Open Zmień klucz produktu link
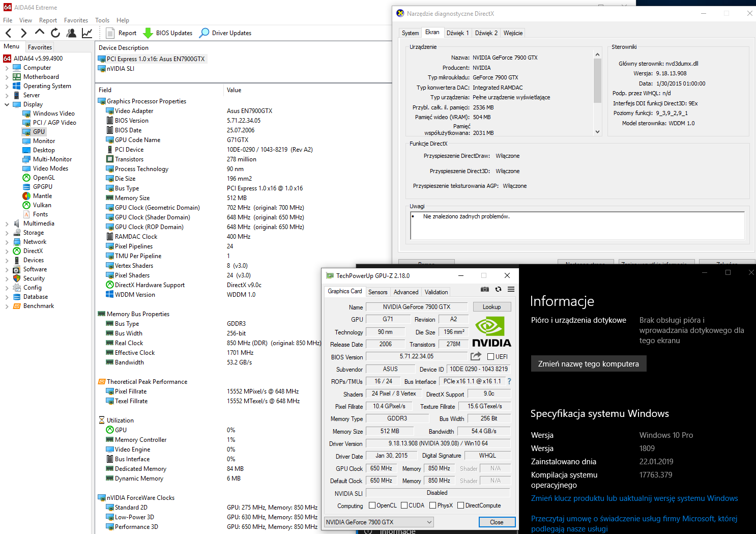Screen dimensions: 756x534 pyautogui.click(x=634, y=498)
